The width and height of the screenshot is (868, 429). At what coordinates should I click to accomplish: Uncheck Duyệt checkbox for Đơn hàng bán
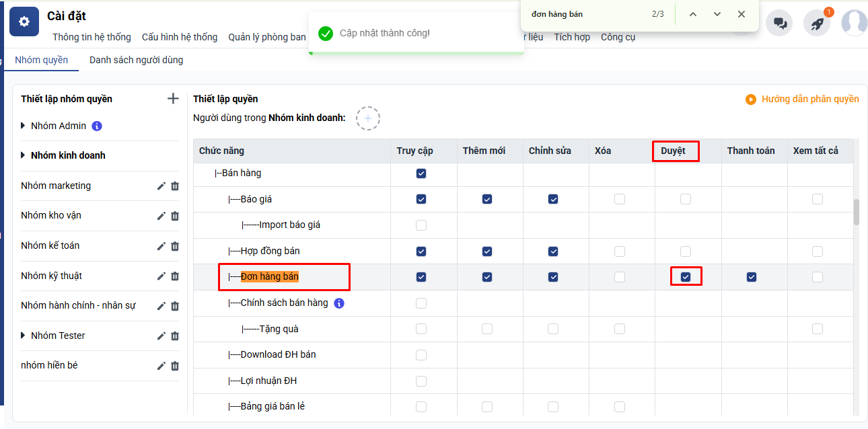coord(686,277)
